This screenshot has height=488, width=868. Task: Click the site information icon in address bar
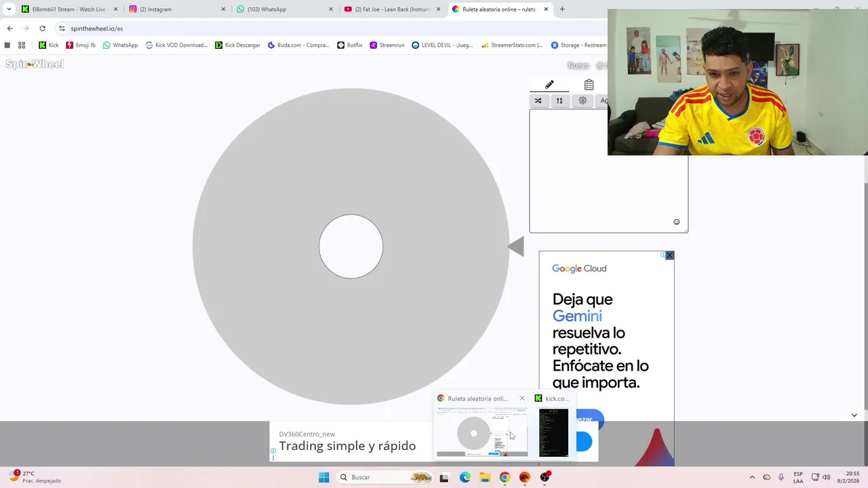click(62, 28)
